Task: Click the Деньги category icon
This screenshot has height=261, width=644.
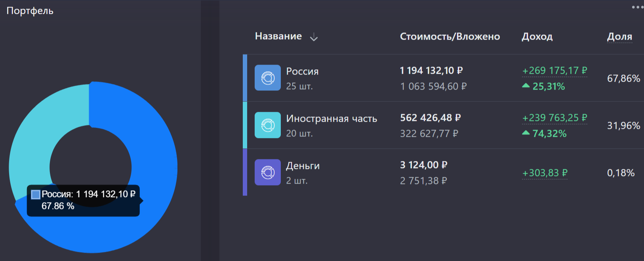Action: click(268, 172)
